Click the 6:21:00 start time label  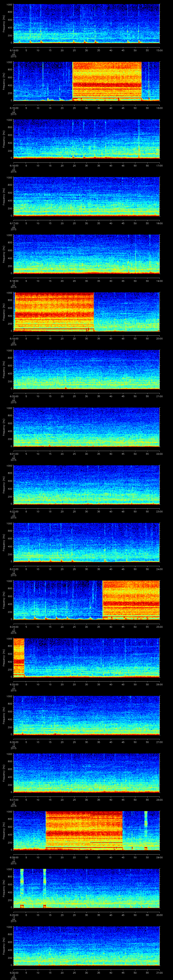pyautogui.click(x=14, y=454)
